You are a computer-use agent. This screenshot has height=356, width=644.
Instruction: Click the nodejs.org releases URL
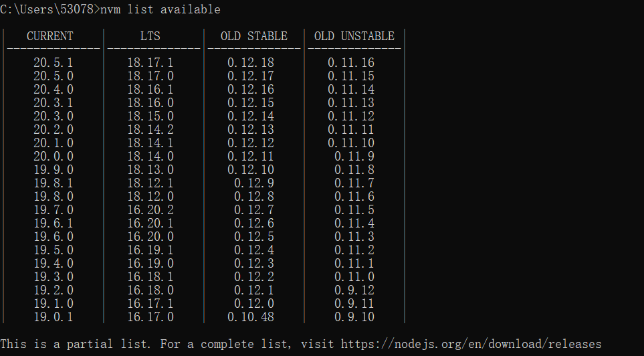click(x=471, y=344)
